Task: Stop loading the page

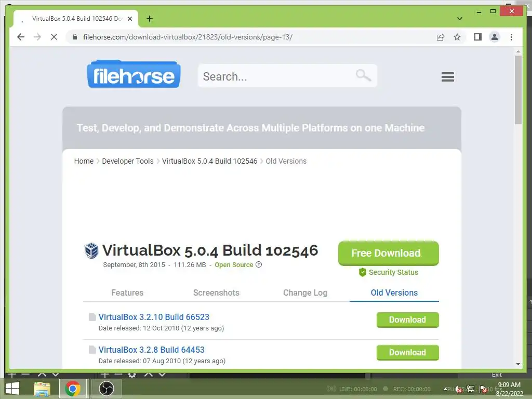Action: coord(54,37)
